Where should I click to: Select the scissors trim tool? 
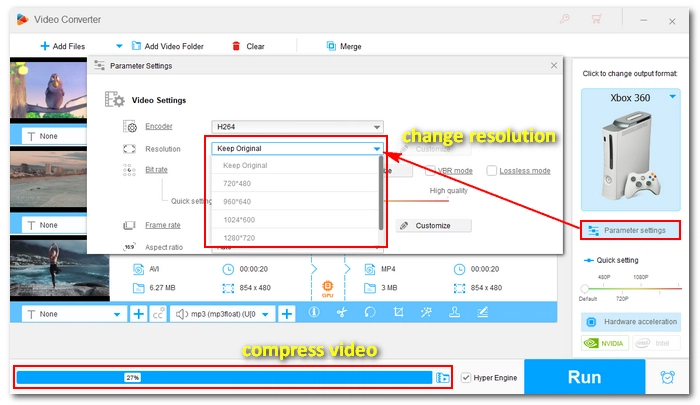click(x=342, y=312)
